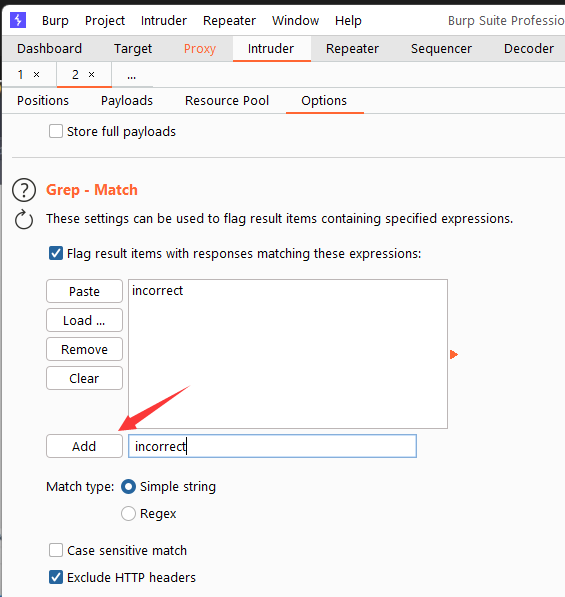Screen dimensions: 565x597
Task: Switch to the Sequencer tab
Action: pos(441,49)
